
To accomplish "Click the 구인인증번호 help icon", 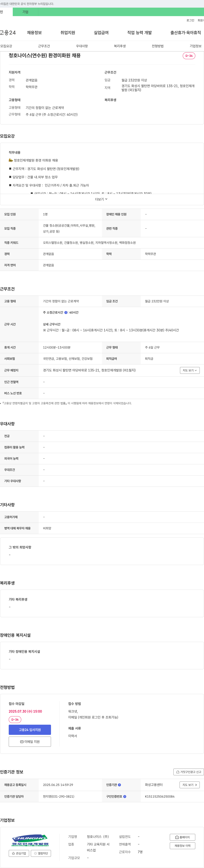I will click(x=125, y=797).
